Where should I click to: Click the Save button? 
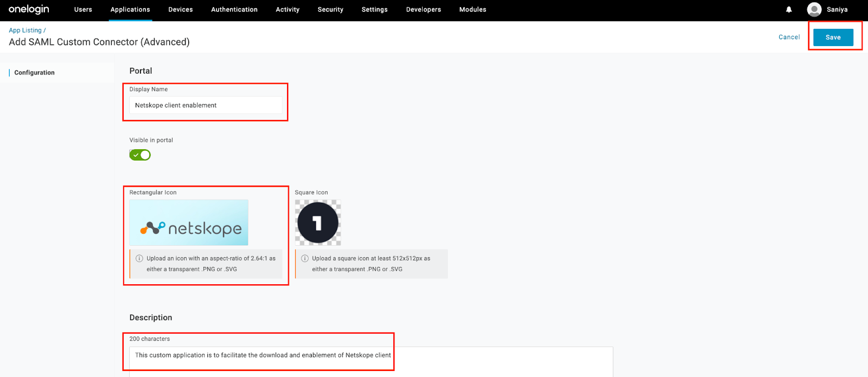point(833,37)
